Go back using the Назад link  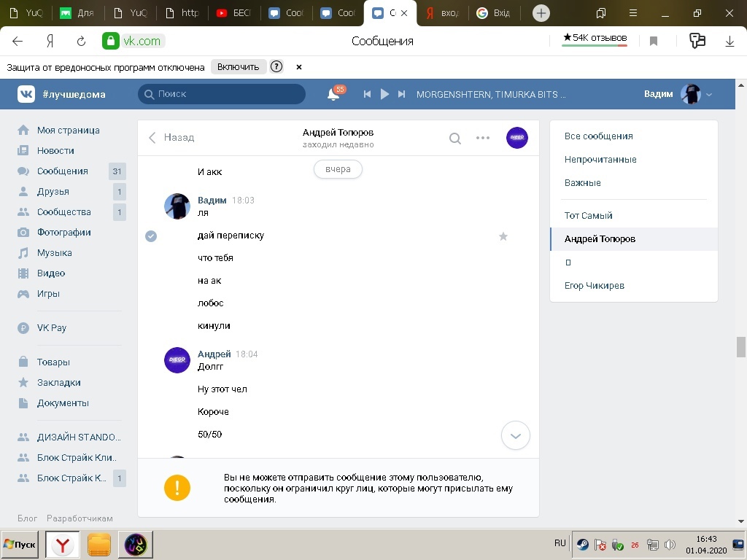click(x=172, y=137)
